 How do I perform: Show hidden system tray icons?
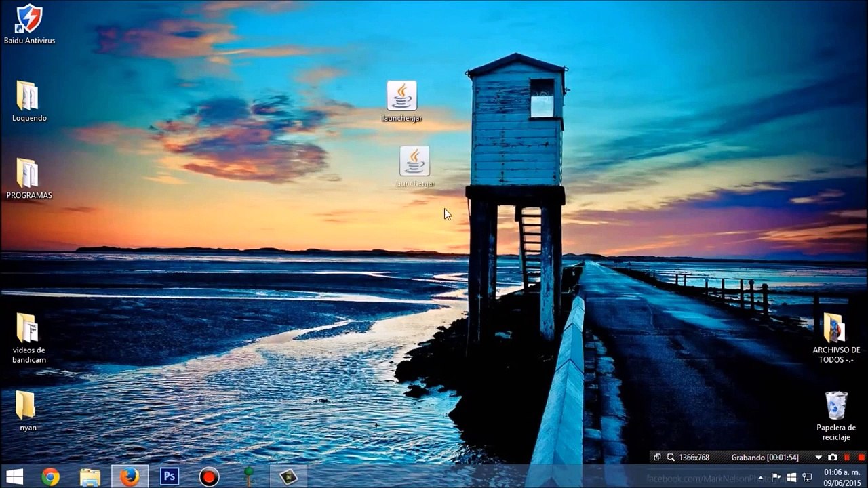pos(761,477)
